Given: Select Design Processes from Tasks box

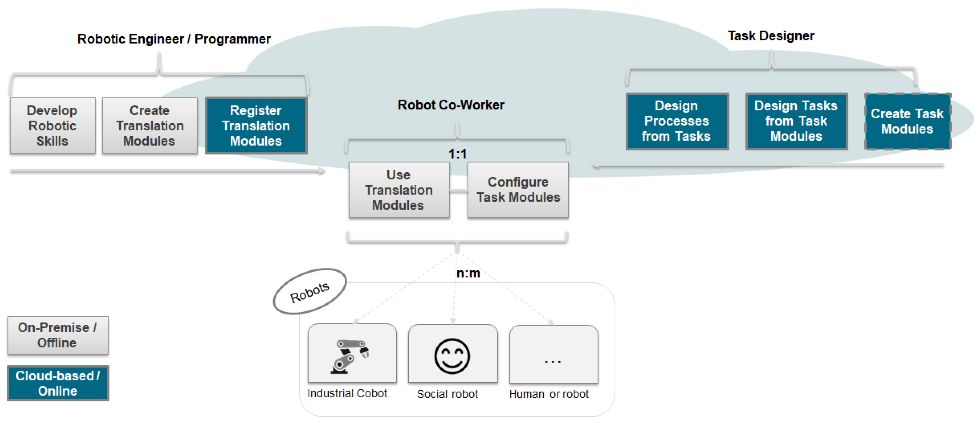Looking at the screenshot, I should [x=677, y=121].
